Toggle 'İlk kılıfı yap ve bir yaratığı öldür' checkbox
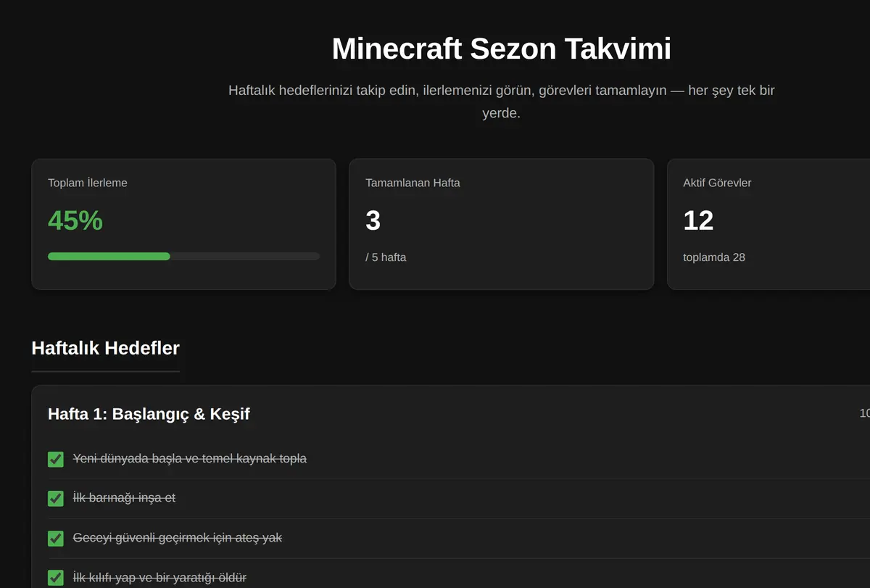Viewport: 870px width, 588px height. tap(56, 578)
